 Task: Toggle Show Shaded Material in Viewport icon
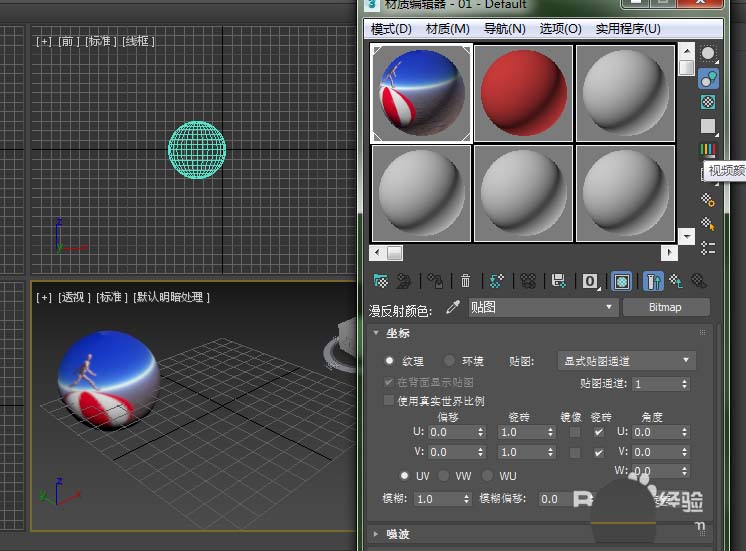click(621, 281)
